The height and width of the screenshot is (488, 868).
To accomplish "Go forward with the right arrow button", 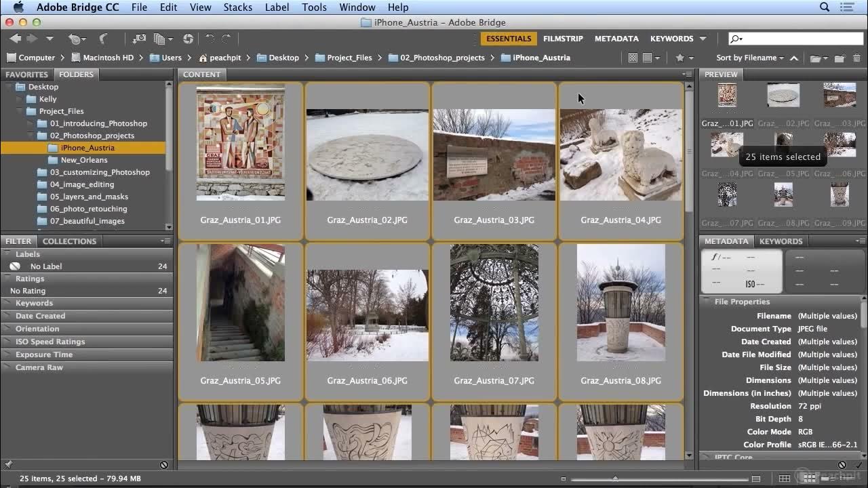I will click(31, 39).
